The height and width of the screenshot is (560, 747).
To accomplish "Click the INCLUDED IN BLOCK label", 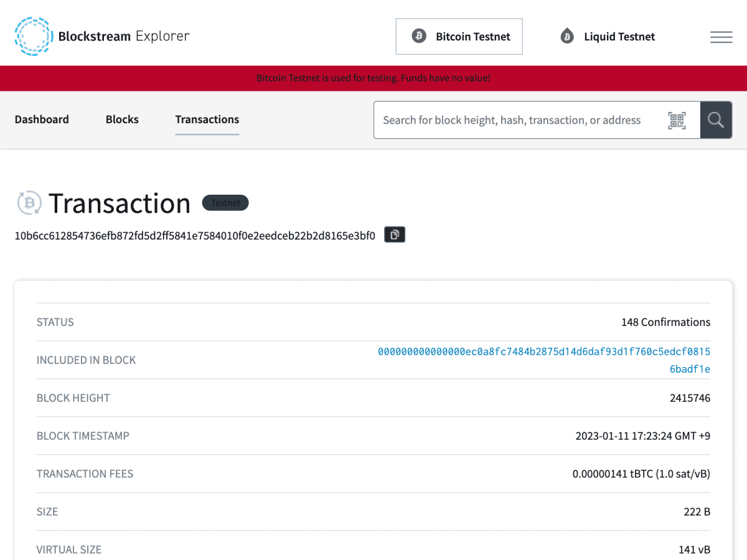I will (x=86, y=360).
